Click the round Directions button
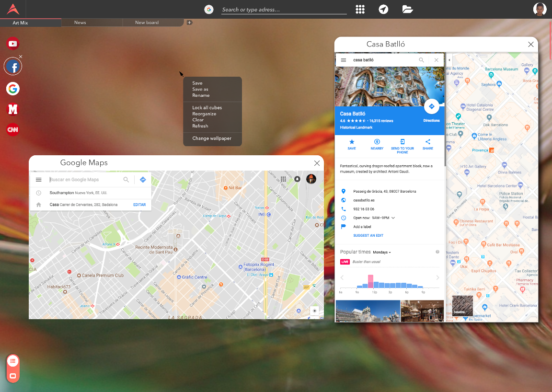 pos(432,106)
